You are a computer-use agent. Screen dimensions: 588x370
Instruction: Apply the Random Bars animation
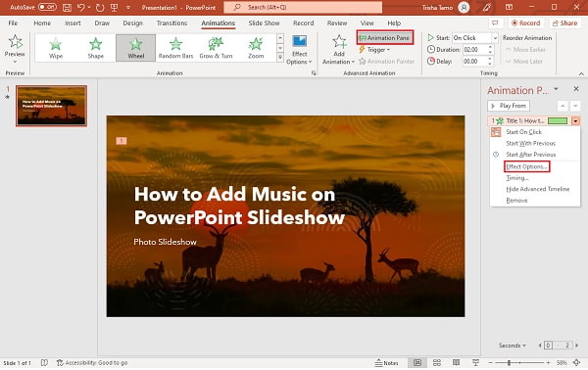(x=175, y=48)
